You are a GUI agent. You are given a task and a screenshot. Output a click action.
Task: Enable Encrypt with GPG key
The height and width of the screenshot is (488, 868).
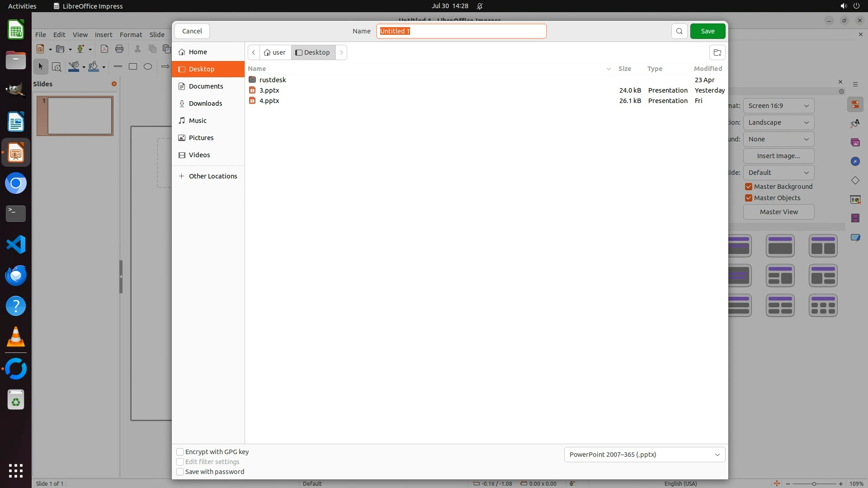180,452
